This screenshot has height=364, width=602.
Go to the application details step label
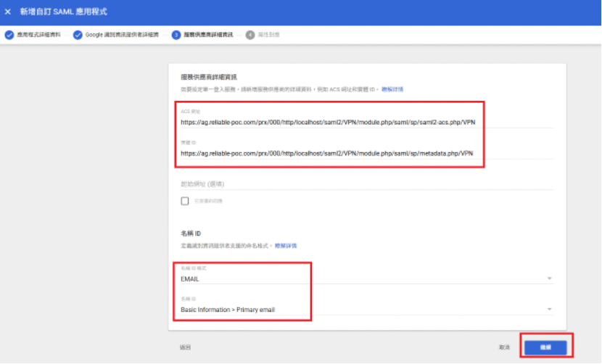(x=38, y=35)
